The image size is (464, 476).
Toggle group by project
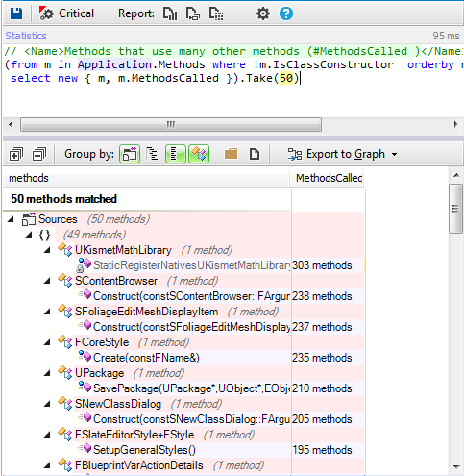coord(130,154)
